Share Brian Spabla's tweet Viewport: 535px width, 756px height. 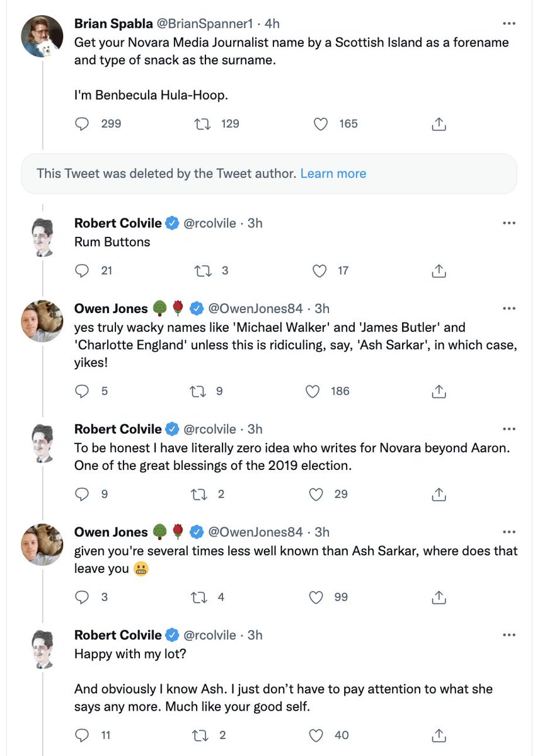click(439, 124)
